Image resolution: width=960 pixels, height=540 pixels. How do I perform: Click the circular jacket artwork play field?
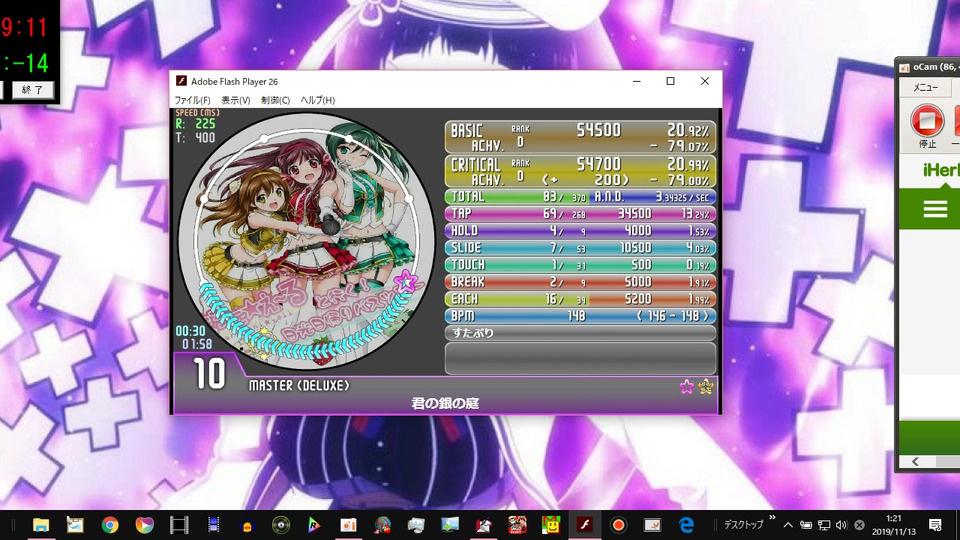point(306,241)
